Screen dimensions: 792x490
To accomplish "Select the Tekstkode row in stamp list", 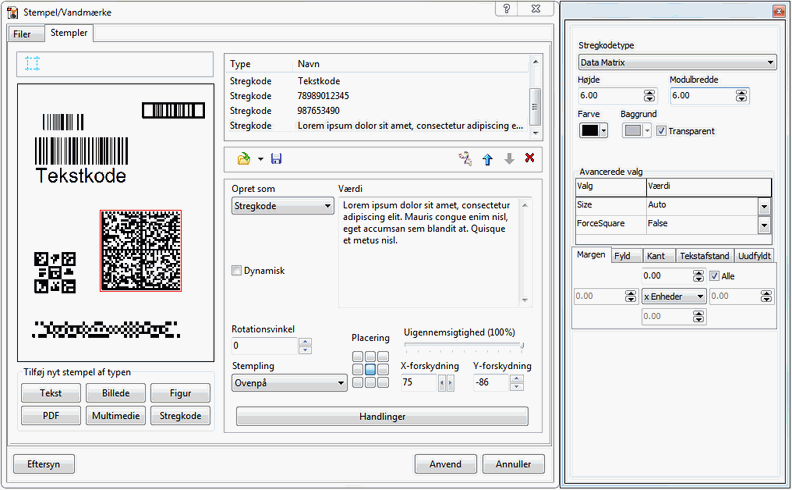I will coord(376,81).
